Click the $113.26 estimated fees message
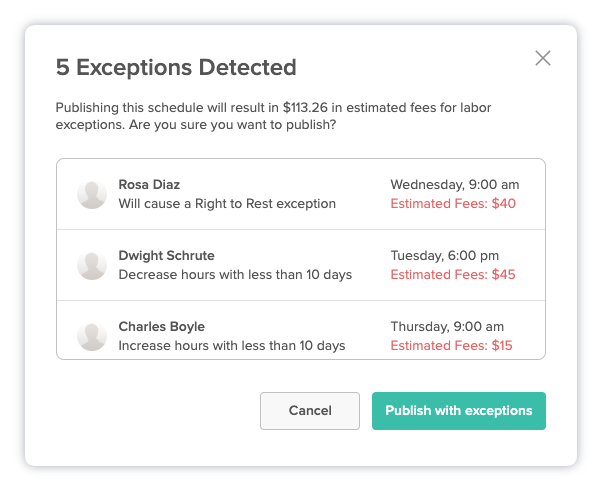 click(x=273, y=116)
